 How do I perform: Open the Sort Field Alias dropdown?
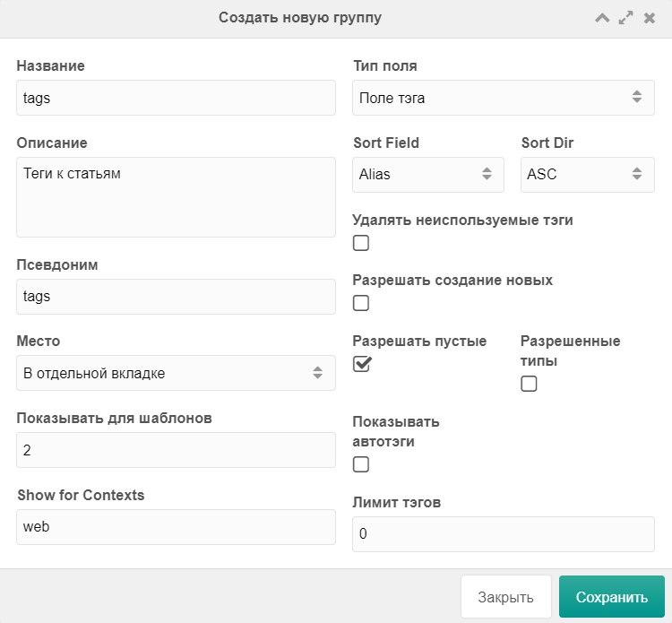427,175
